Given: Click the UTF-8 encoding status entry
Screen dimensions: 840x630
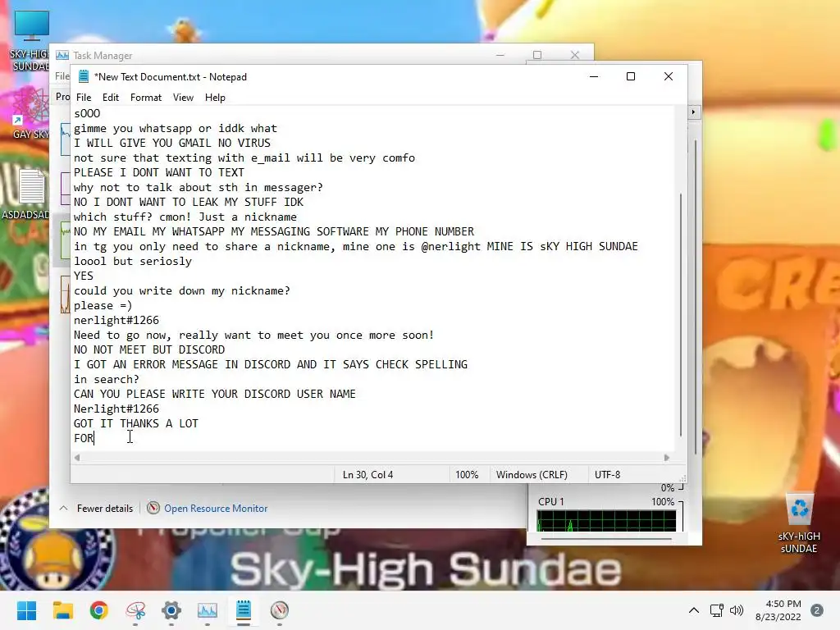Looking at the screenshot, I should tap(608, 475).
